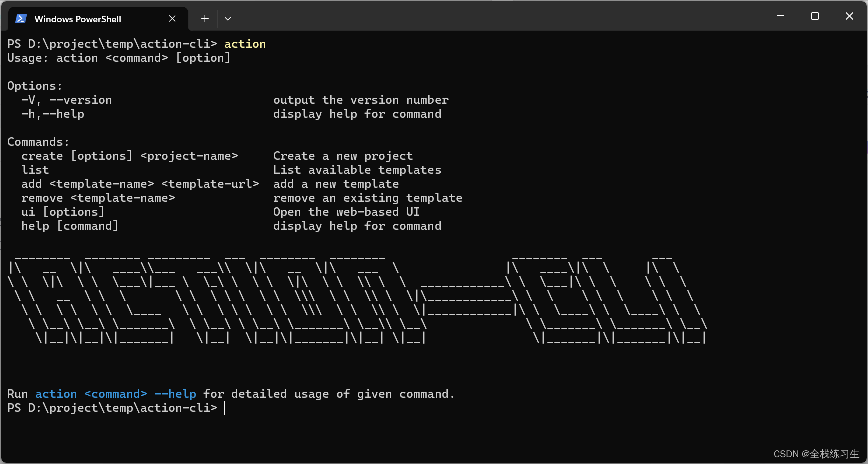Click the 'remove <template-name>' command entry
868x464 pixels.
click(x=98, y=198)
